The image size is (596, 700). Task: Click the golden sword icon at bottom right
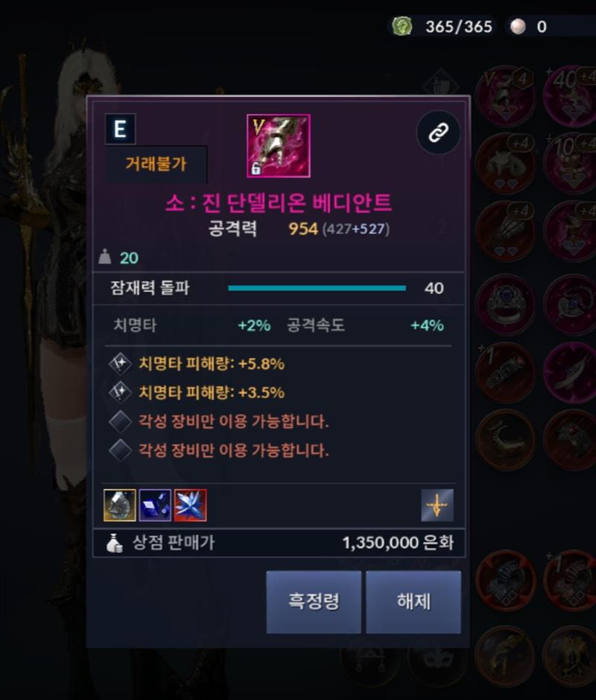click(437, 505)
